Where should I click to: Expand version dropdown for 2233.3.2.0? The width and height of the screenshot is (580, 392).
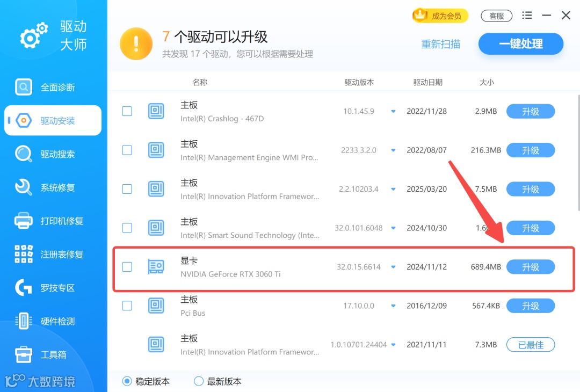pyautogui.click(x=393, y=150)
